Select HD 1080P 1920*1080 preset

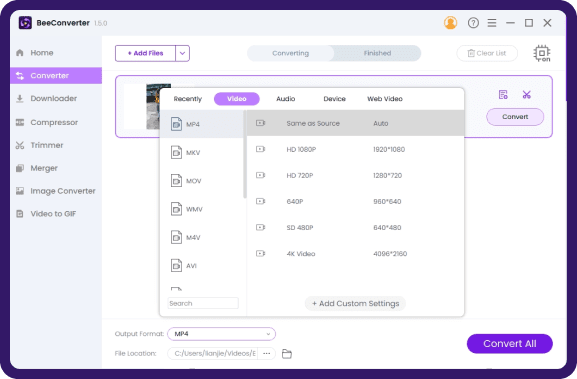click(x=355, y=149)
